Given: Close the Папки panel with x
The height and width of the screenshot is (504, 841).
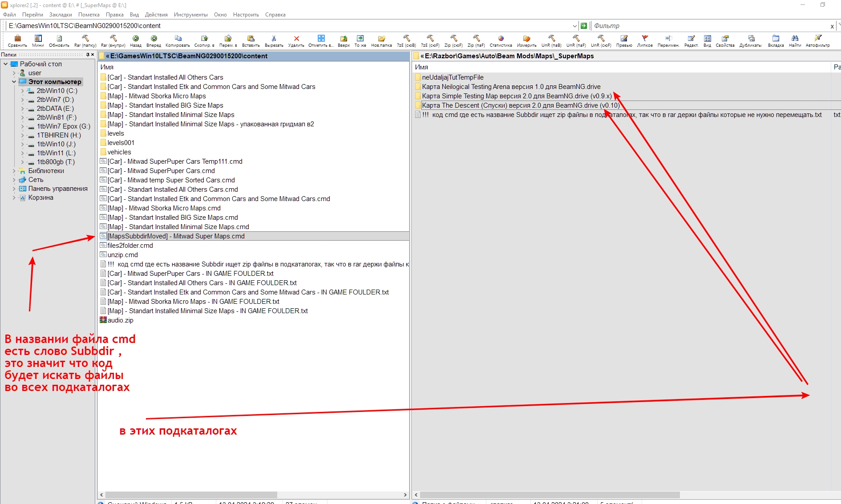Looking at the screenshot, I should (93, 55).
